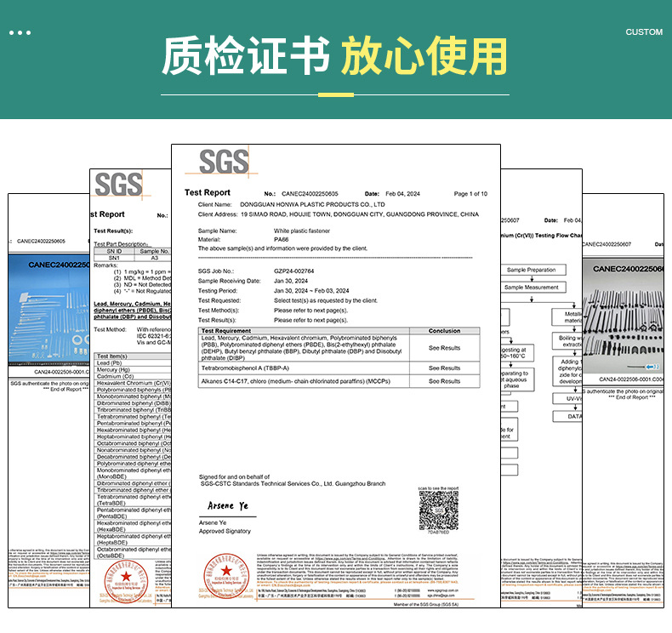Open the white fastener photo on the leftmost report
The height and width of the screenshot is (633, 672).
pyautogui.click(x=48, y=311)
